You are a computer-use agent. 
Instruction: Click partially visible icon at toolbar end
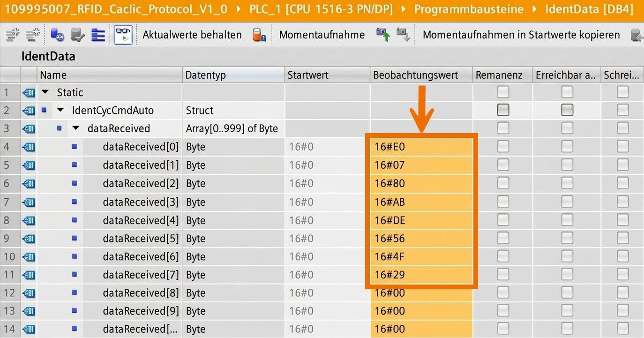point(637,35)
